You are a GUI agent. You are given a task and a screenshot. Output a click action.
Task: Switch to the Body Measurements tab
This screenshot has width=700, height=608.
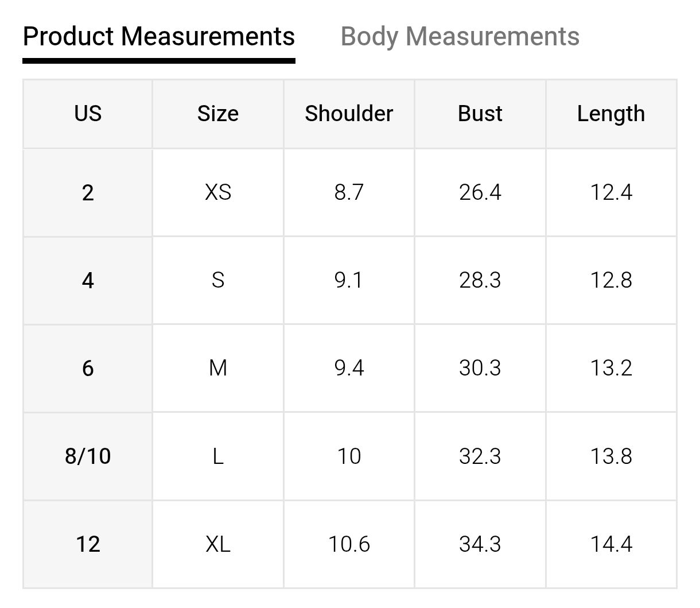[x=460, y=36]
